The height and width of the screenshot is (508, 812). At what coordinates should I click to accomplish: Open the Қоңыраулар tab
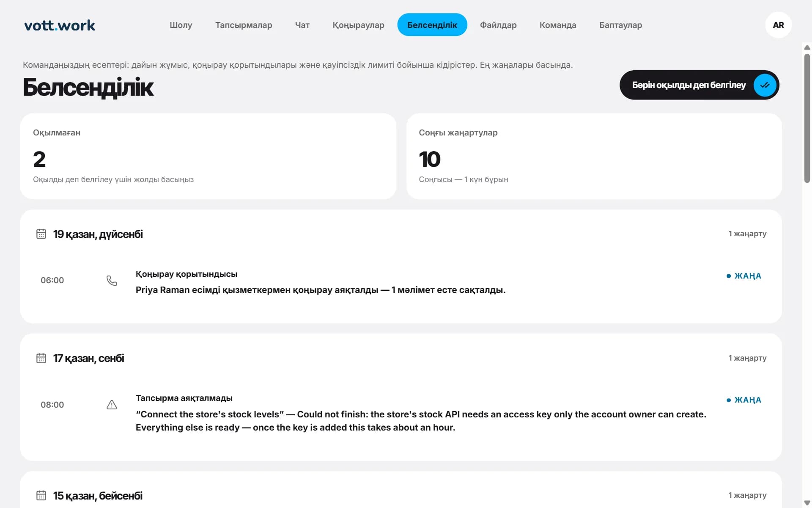(358, 25)
